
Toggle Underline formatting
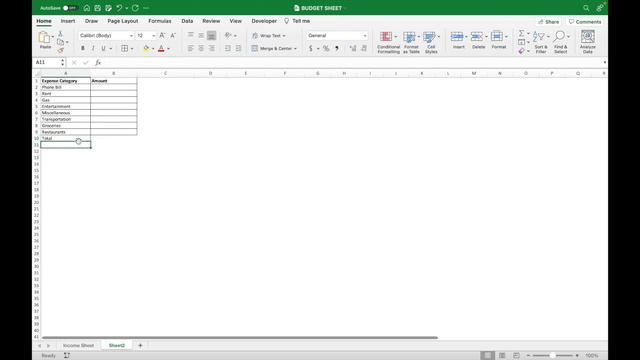click(103, 49)
